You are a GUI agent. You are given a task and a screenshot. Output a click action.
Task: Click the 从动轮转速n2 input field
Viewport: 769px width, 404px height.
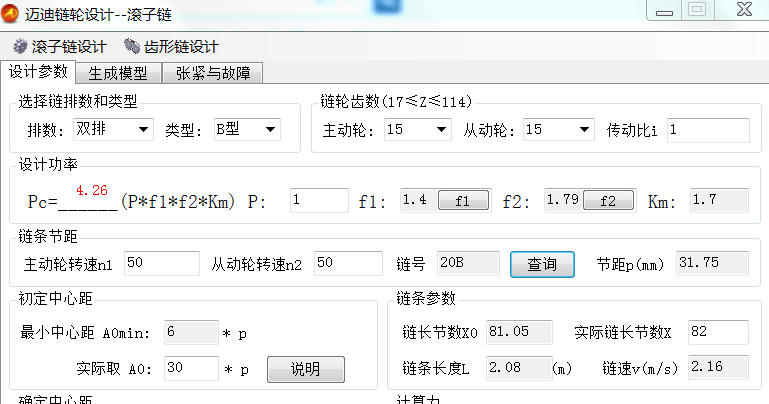point(348,263)
